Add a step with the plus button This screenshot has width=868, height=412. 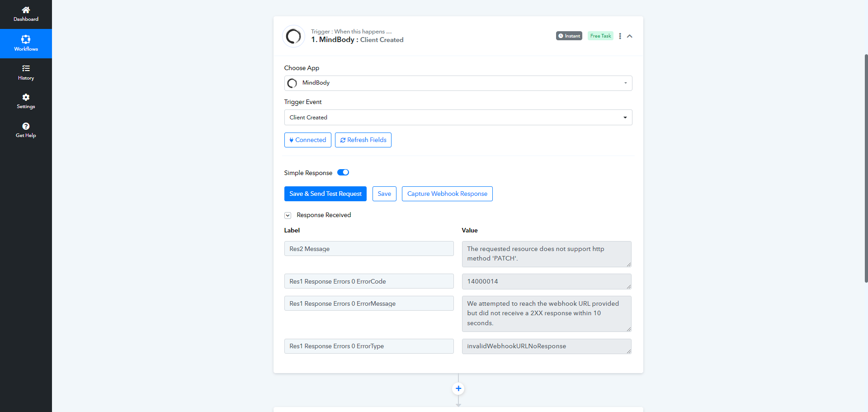pos(458,388)
